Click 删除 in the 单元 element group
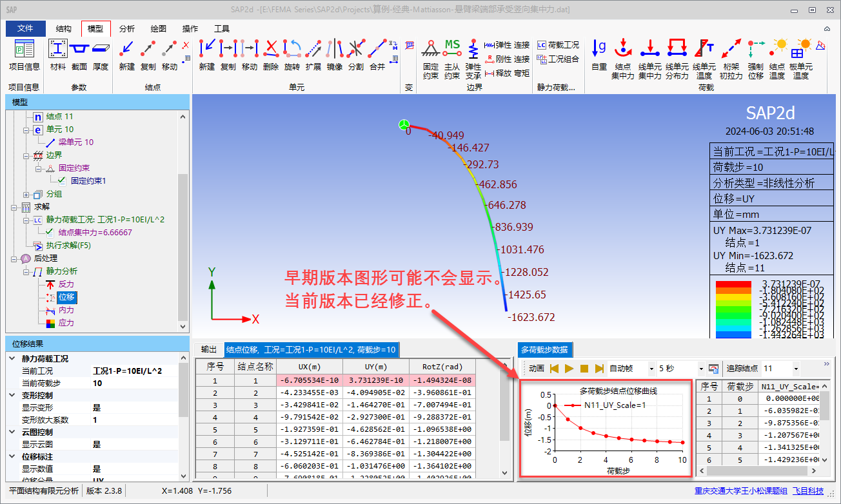The image size is (841, 504). [271, 54]
